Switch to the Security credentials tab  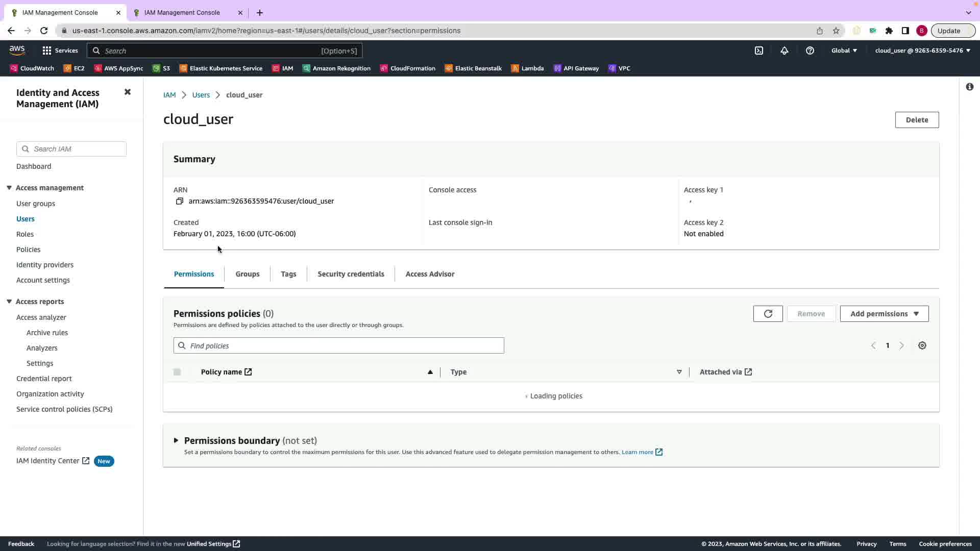351,274
